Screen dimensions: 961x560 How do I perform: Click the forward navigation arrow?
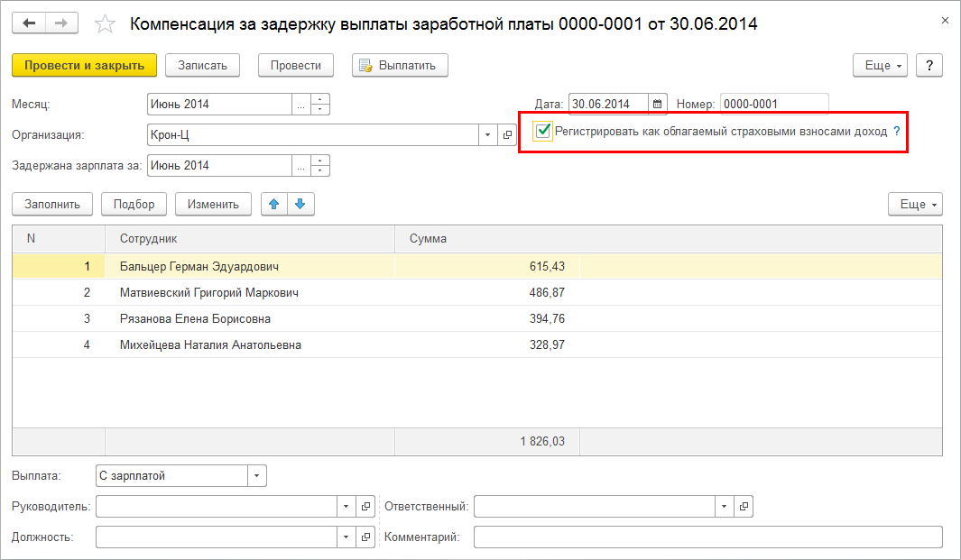click(x=61, y=23)
